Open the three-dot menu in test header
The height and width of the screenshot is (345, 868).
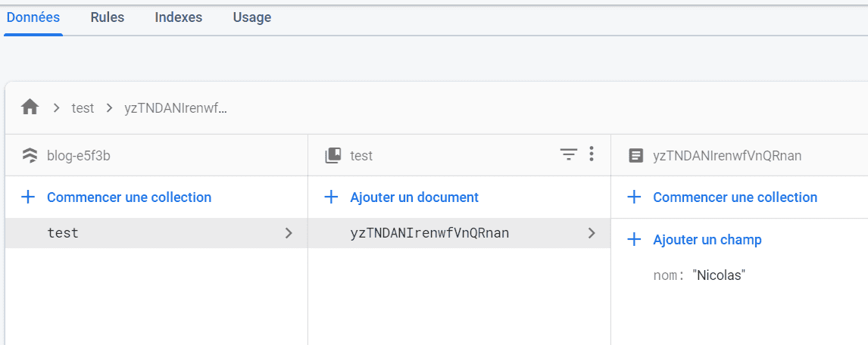tap(592, 155)
